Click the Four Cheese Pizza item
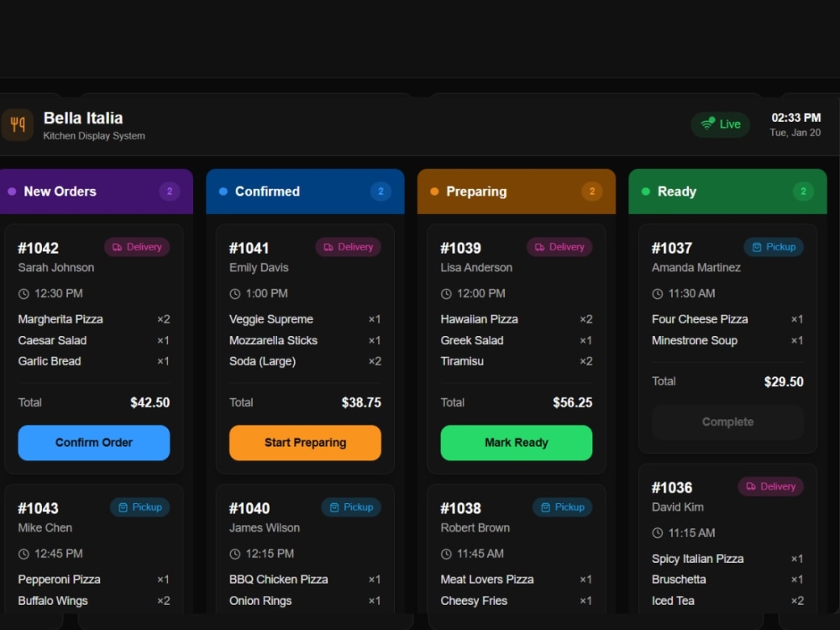Image resolution: width=840 pixels, height=630 pixels. pos(700,319)
